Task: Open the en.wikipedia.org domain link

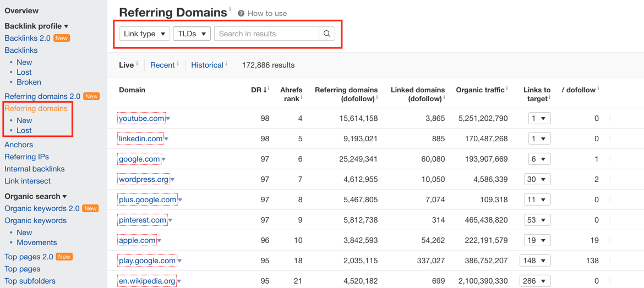Action: [147, 281]
